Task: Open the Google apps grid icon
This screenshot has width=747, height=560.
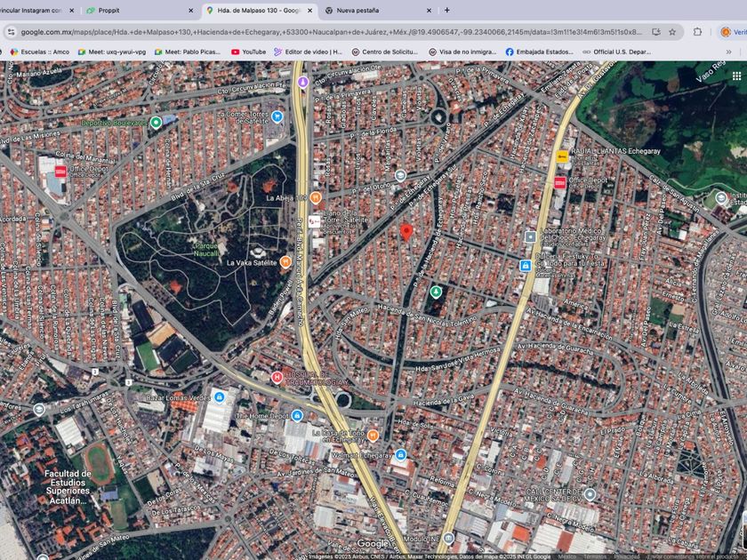Action: [x=736, y=76]
